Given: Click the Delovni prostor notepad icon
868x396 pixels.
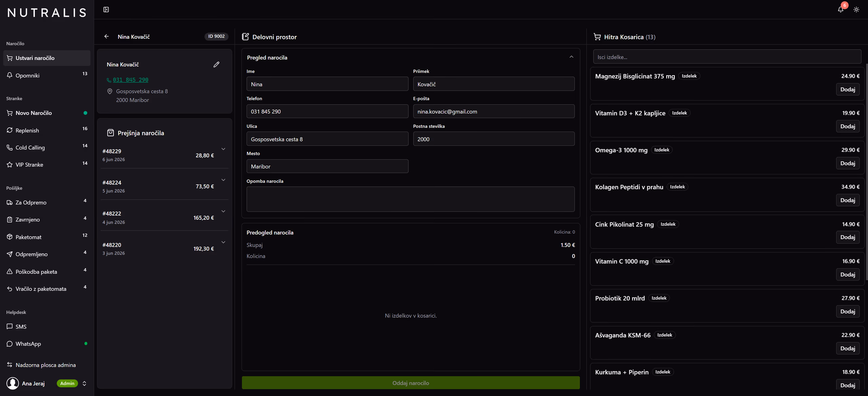Looking at the screenshot, I should [245, 37].
